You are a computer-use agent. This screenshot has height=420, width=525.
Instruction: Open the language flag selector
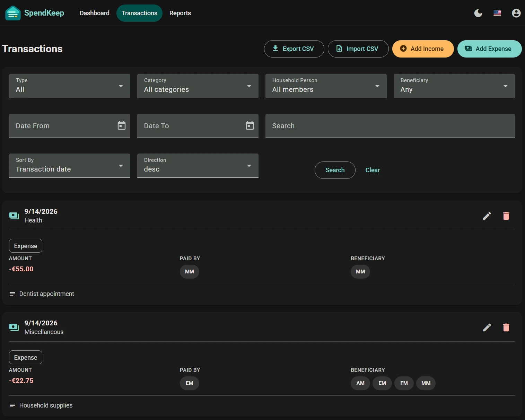497,13
